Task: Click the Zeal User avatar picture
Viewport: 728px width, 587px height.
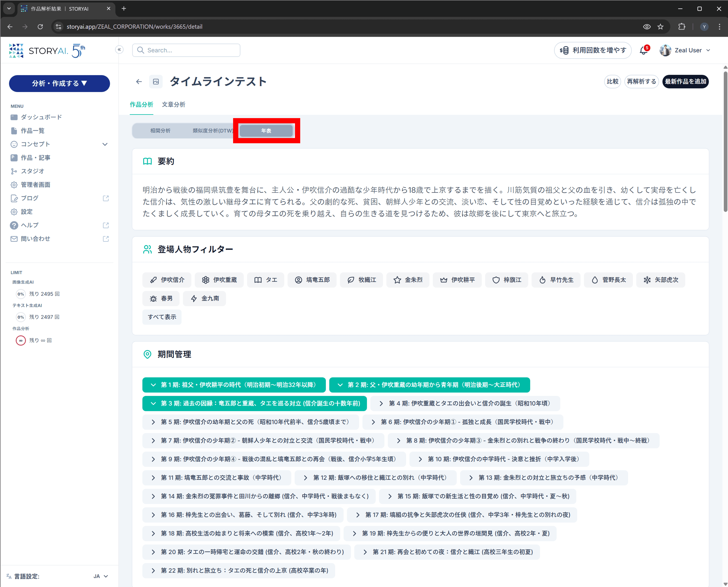Action: point(665,50)
